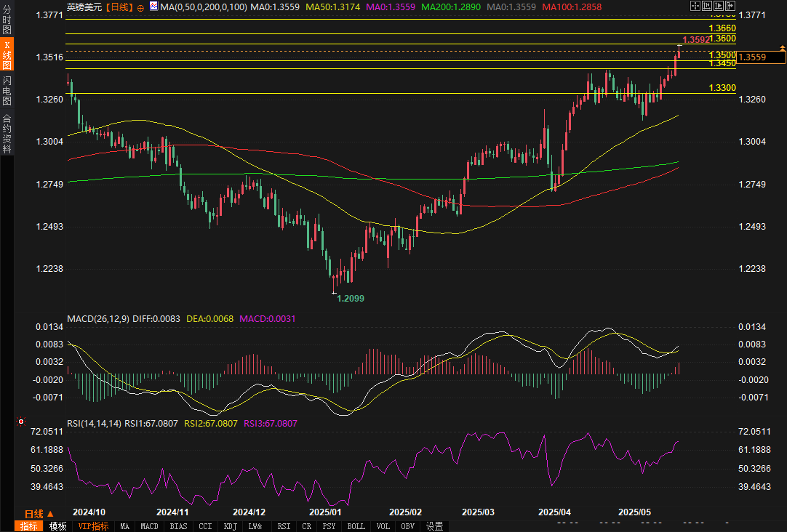Click the DIFF:0.0083 value
Screen dimensions: 787x532
click(x=156, y=319)
